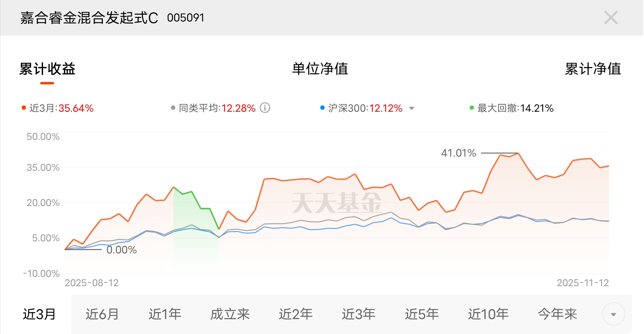644x334 pixels.
Task: Select the 近6月 time range
Action: click(102, 314)
